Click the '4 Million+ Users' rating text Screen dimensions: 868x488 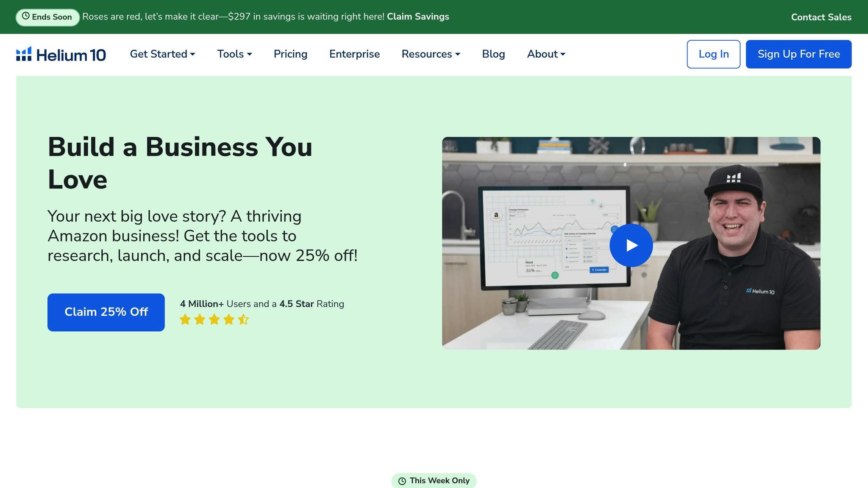click(x=262, y=304)
